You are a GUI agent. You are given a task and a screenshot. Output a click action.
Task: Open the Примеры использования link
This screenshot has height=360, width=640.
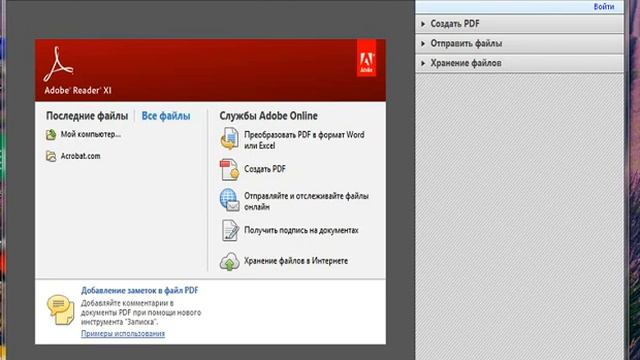pyautogui.click(x=123, y=333)
